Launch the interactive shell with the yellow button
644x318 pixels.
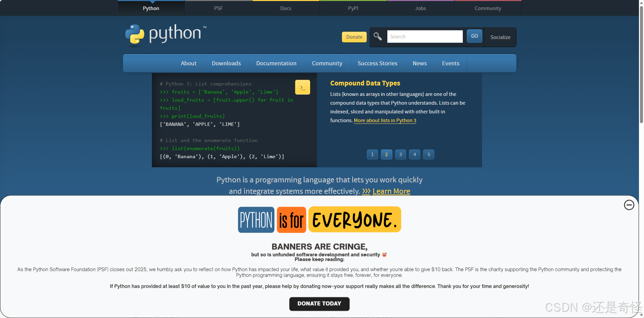[302, 87]
